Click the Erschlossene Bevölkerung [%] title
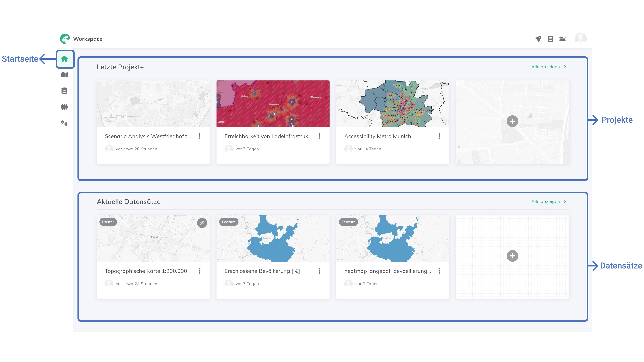This screenshot has width=644, height=362. (x=262, y=271)
